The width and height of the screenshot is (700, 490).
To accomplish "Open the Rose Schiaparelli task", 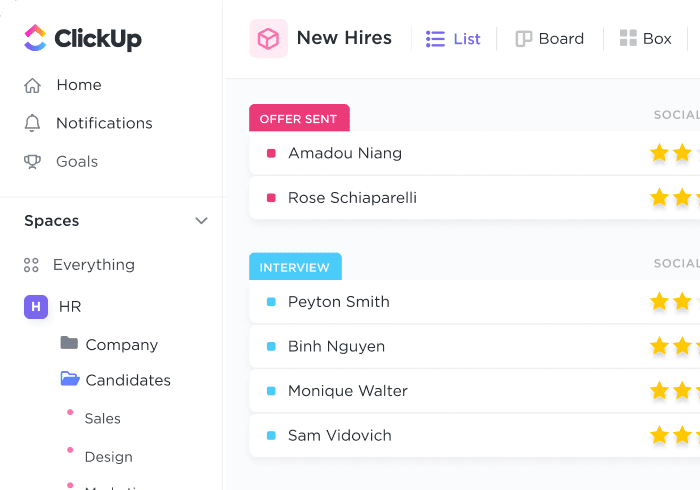I will (352, 198).
